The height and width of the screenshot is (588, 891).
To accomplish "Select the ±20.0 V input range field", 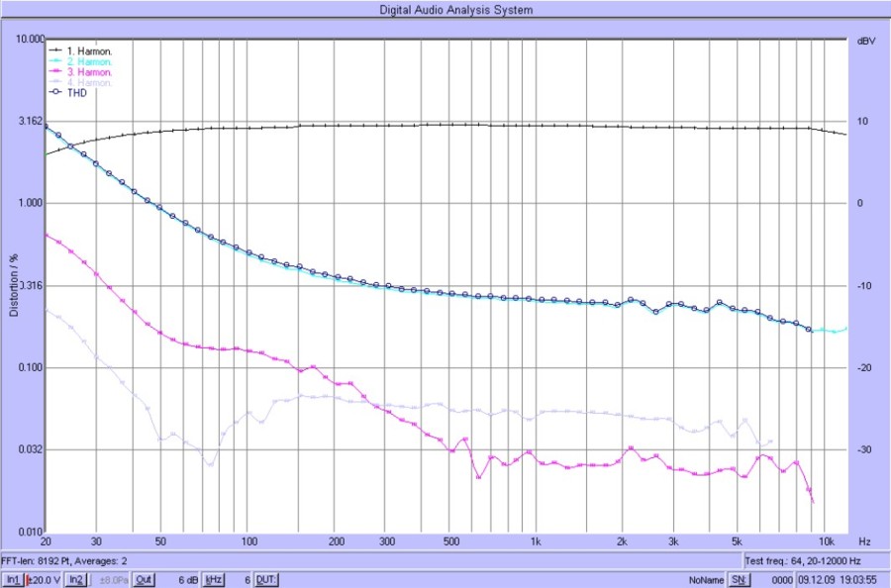I will coord(45,579).
